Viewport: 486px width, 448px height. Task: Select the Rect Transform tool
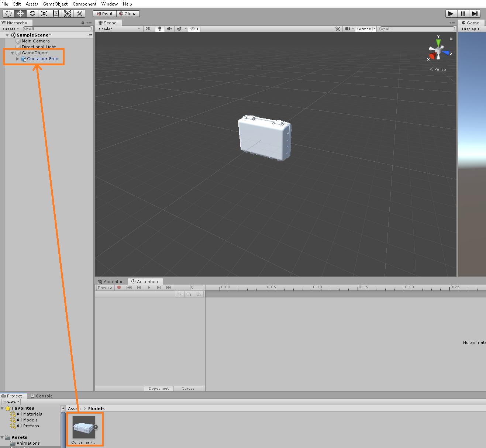click(x=56, y=13)
